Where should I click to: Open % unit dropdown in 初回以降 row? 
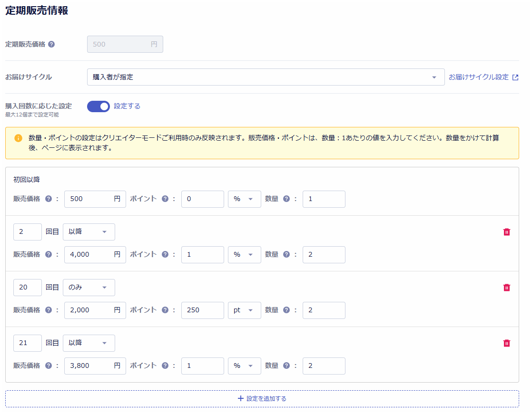pyautogui.click(x=244, y=199)
